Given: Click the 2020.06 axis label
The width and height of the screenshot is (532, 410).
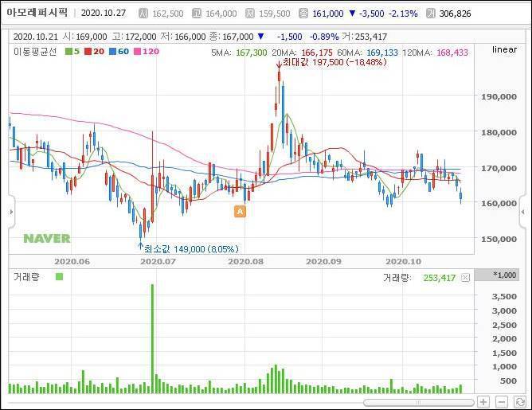Looking at the screenshot, I should [x=72, y=261].
